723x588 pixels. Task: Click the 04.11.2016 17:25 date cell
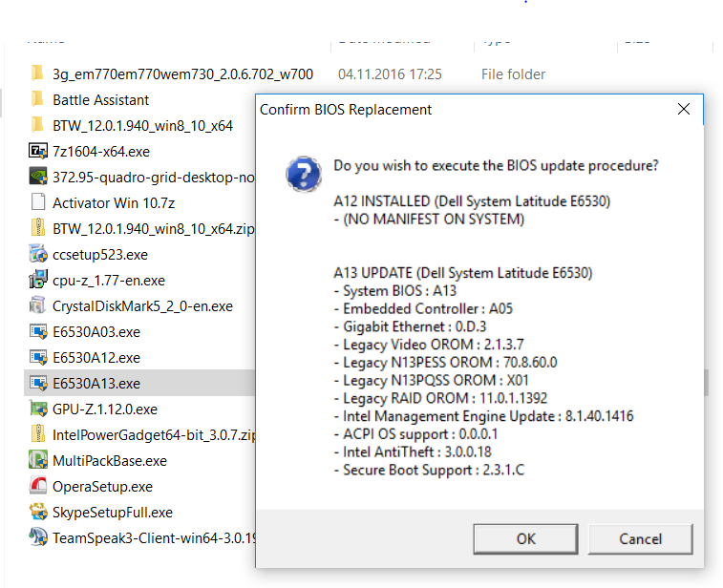coord(390,74)
